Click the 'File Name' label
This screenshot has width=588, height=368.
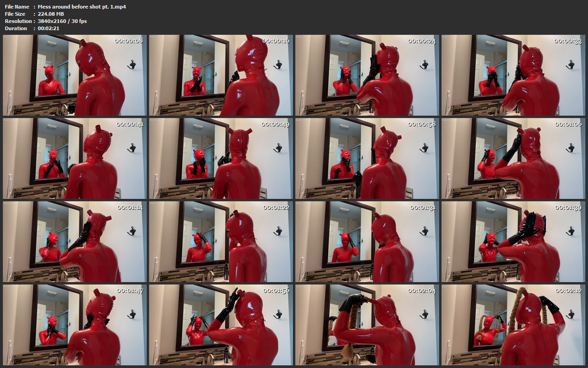click(17, 7)
